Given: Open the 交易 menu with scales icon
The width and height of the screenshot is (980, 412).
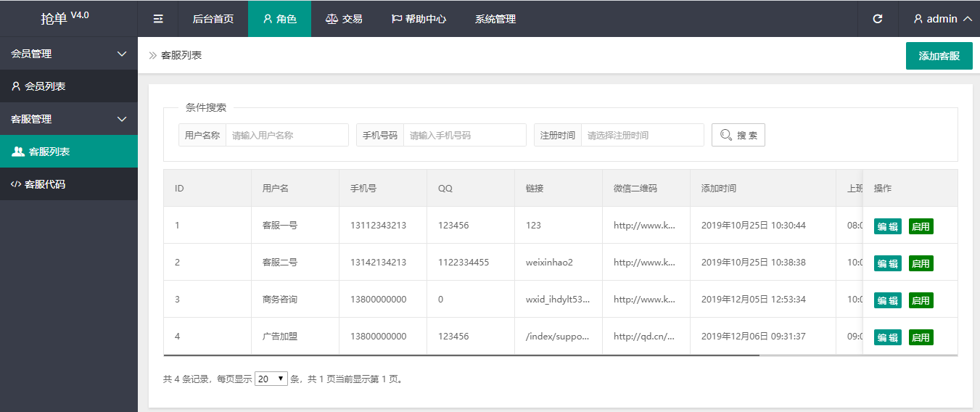Looking at the screenshot, I should tap(343, 19).
